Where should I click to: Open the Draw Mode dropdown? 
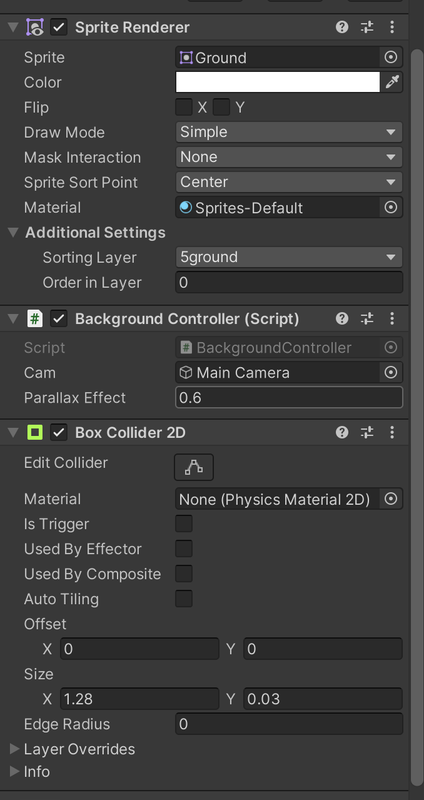coord(289,132)
